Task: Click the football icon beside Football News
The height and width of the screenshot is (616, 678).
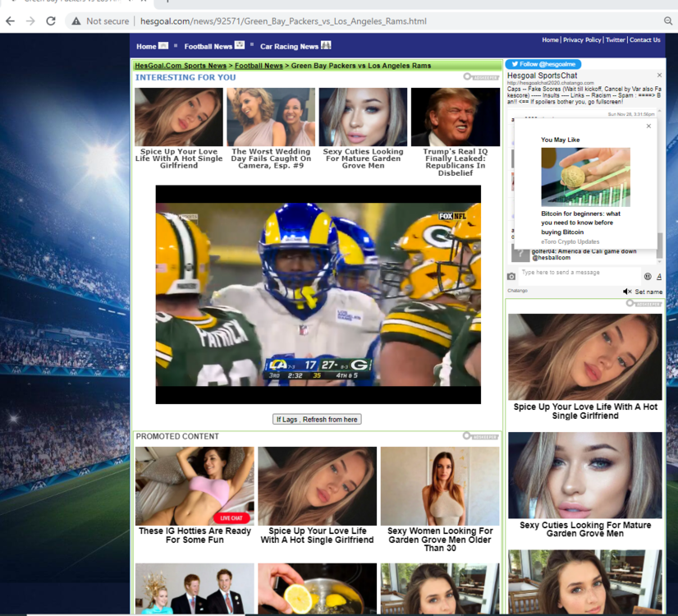Action: coord(238,45)
